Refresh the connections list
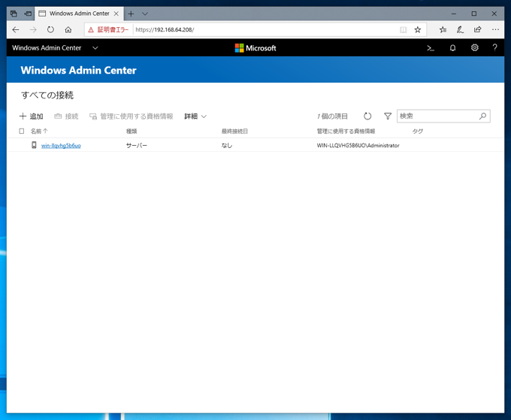This screenshot has width=511, height=420. pyautogui.click(x=367, y=116)
